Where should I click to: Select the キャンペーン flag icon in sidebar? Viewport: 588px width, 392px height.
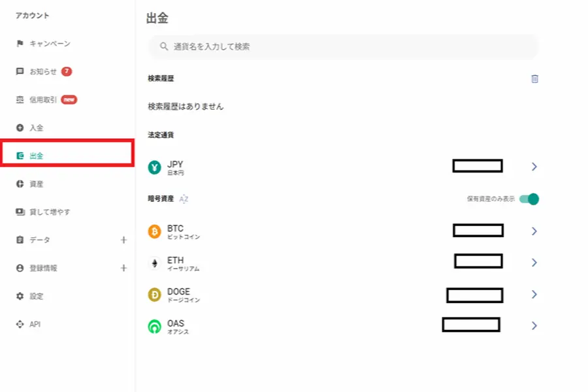18,43
